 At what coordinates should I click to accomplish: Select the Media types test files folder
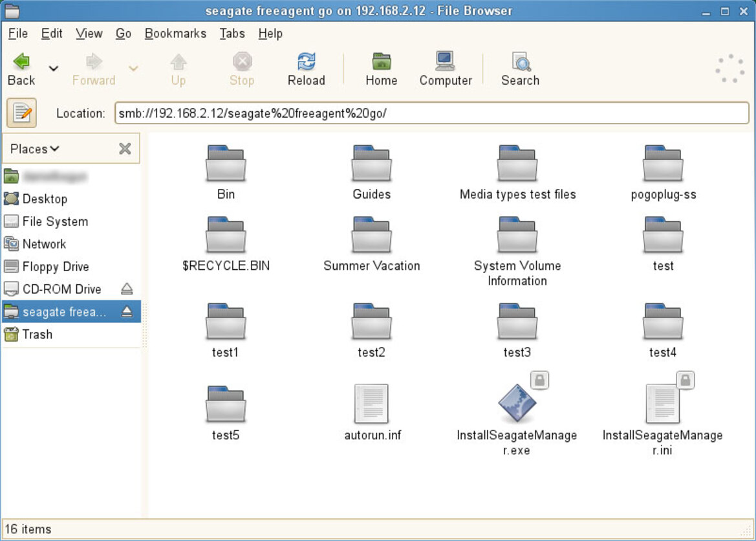pyautogui.click(x=517, y=164)
